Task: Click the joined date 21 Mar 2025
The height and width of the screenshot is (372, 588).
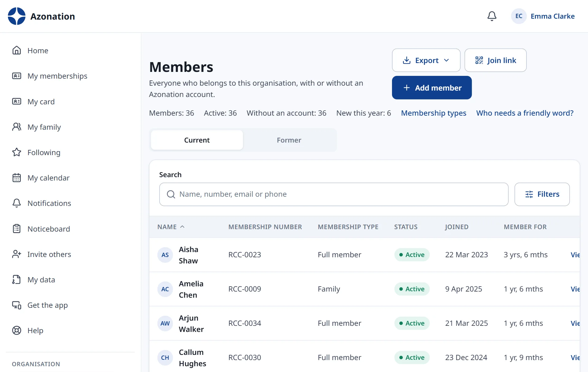Action: (466, 323)
